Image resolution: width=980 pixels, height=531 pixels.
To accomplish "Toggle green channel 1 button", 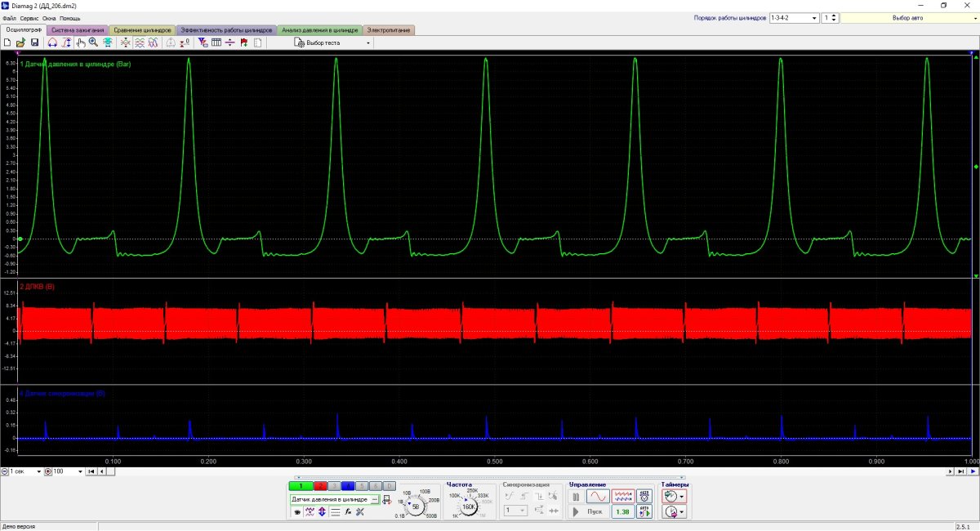I will (301, 486).
